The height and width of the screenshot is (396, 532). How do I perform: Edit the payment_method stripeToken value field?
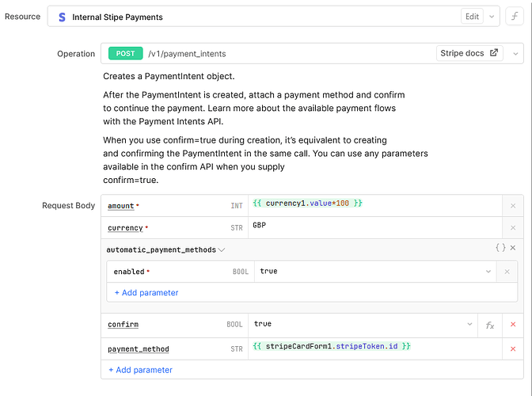[x=375, y=348]
